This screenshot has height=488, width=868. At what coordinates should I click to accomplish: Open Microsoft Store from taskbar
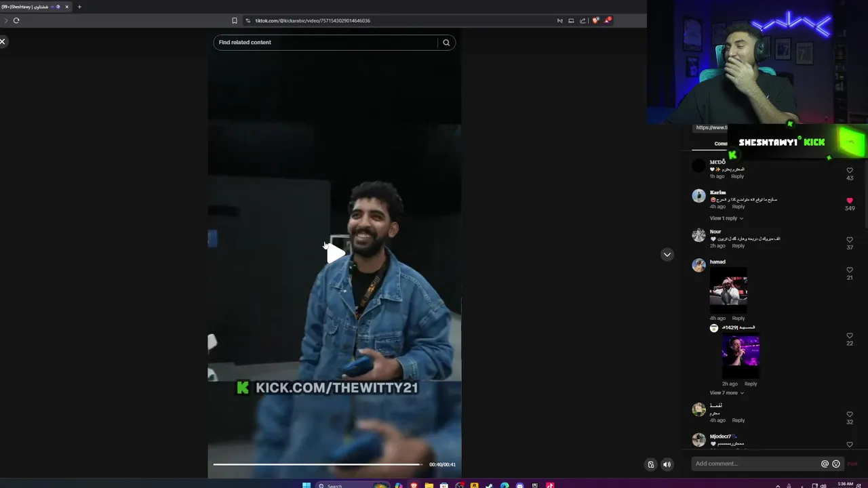point(443,485)
